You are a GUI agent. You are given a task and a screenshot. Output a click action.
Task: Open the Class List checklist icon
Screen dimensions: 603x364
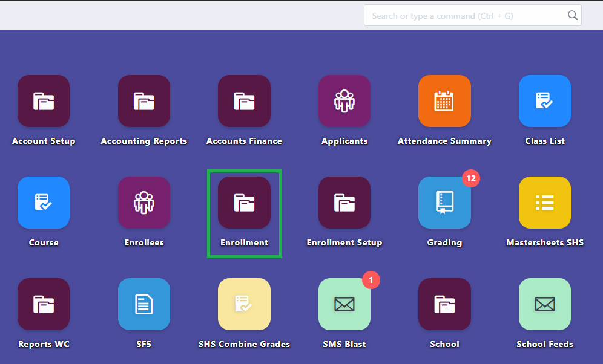(x=545, y=101)
